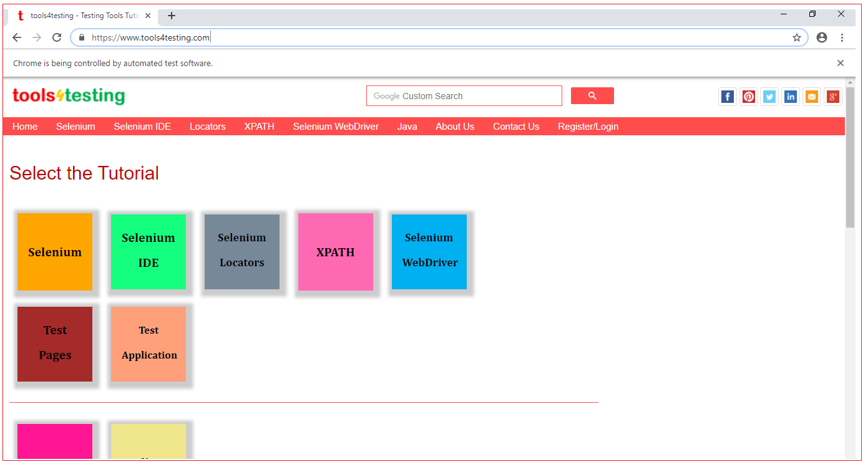
Task: Open the Chrome profile avatar icon
Action: pos(822,37)
